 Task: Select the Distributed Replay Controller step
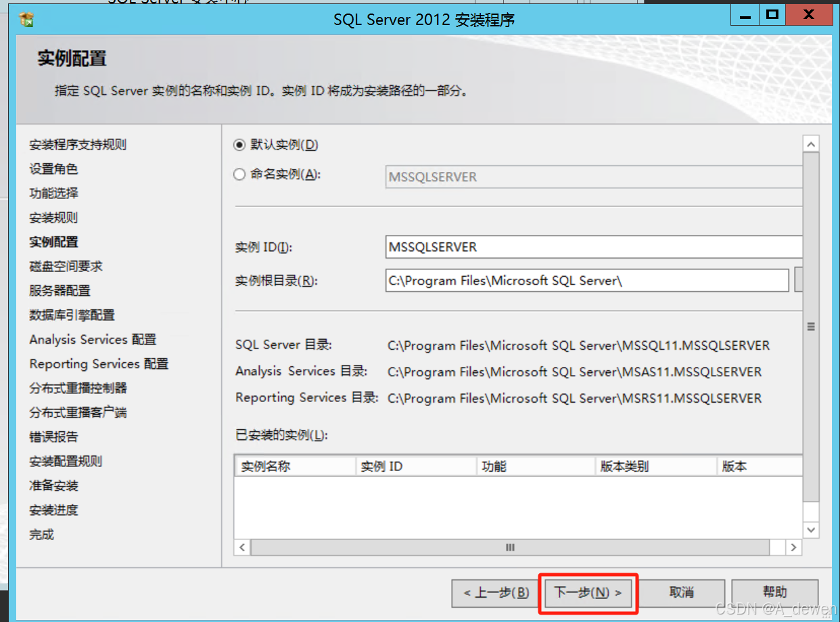pos(78,388)
